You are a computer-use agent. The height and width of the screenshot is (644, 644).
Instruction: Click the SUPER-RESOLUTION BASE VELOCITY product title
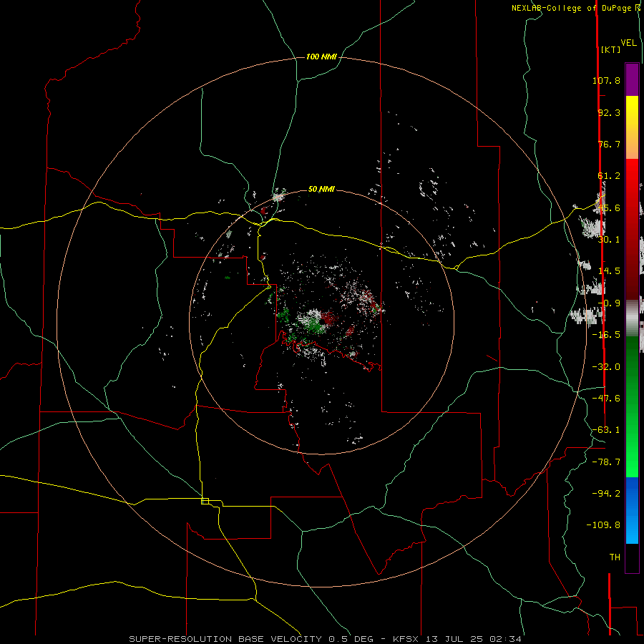pyautogui.click(x=225, y=639)
